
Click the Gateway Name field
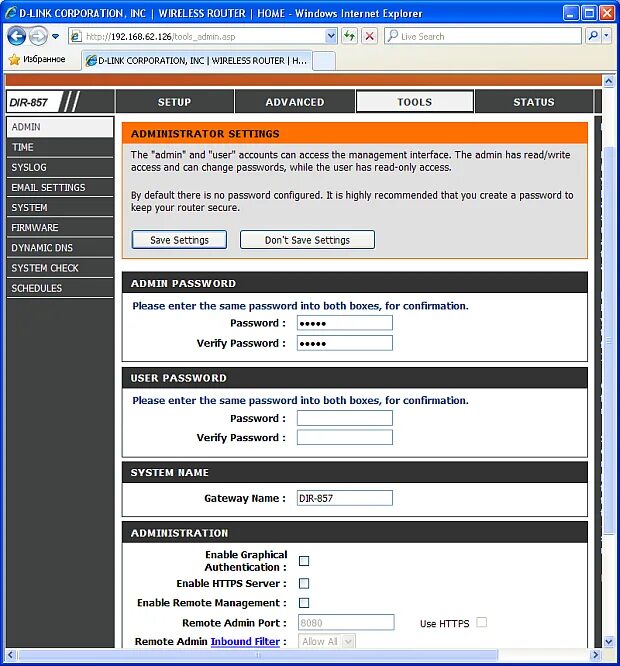(345, 498)
